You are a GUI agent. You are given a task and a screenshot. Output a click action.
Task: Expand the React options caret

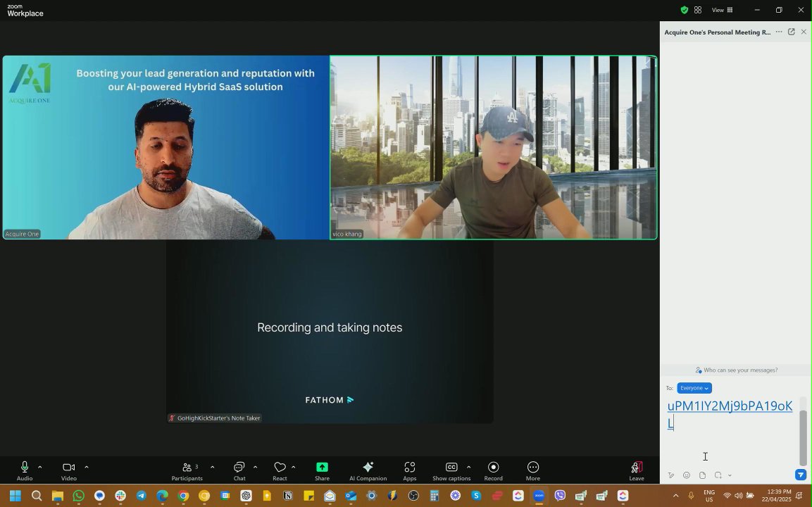coord(294,467)
